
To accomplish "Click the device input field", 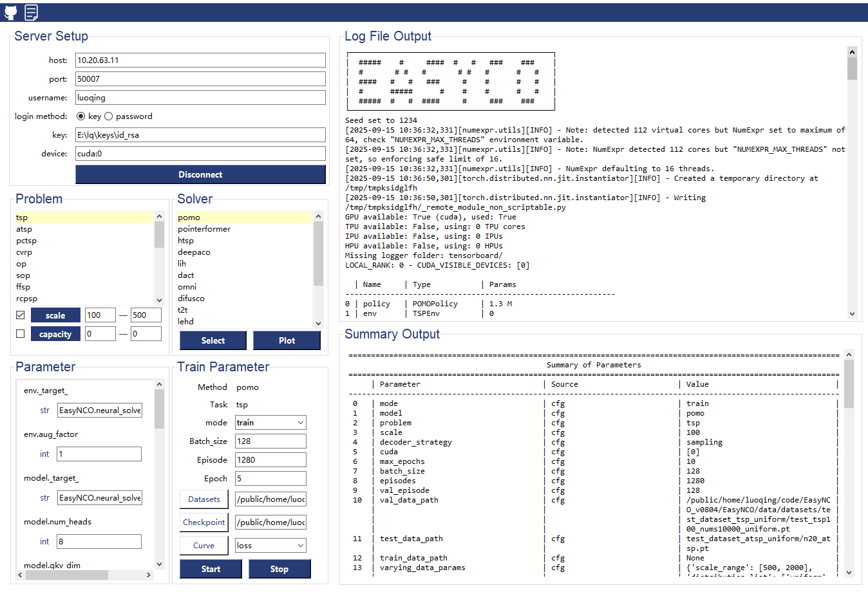I will 200,154.
